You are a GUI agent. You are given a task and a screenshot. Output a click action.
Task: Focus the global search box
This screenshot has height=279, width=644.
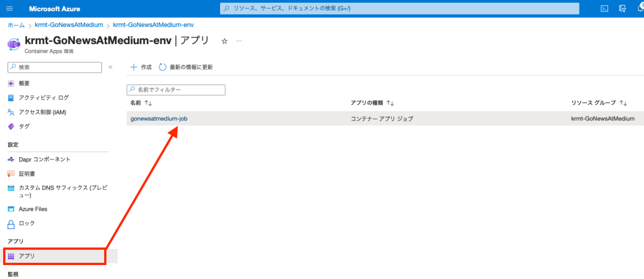[400, 9]
